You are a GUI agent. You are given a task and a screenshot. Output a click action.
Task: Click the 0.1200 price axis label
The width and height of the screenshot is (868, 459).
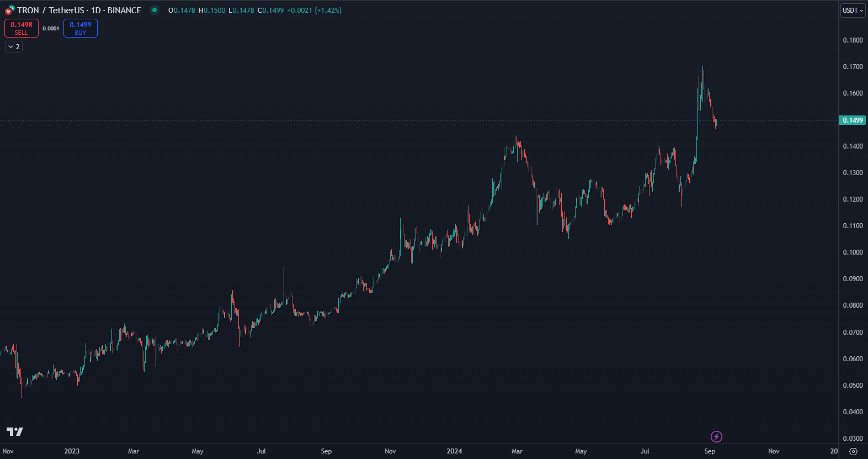coord(853,199)
